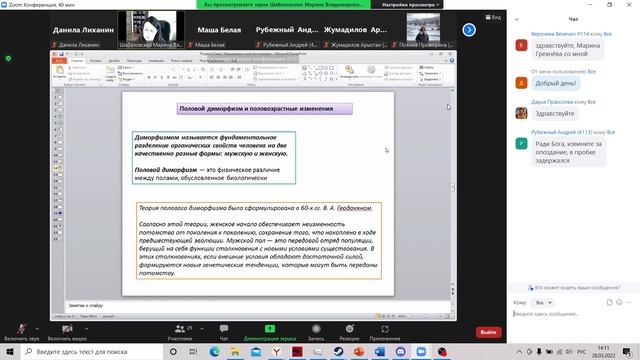The width and height of the screenshot is (640, 360).
Task: Click message Ради Бога, извините за опоздание
Action: pyautogui.click(x=569, y=152)
